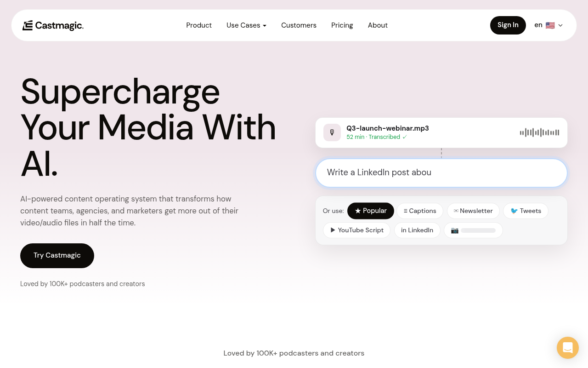Image resolution: width=588 pixels, height=368 pixels.
Task: Open the en language selector
Action: coord(548,25)
